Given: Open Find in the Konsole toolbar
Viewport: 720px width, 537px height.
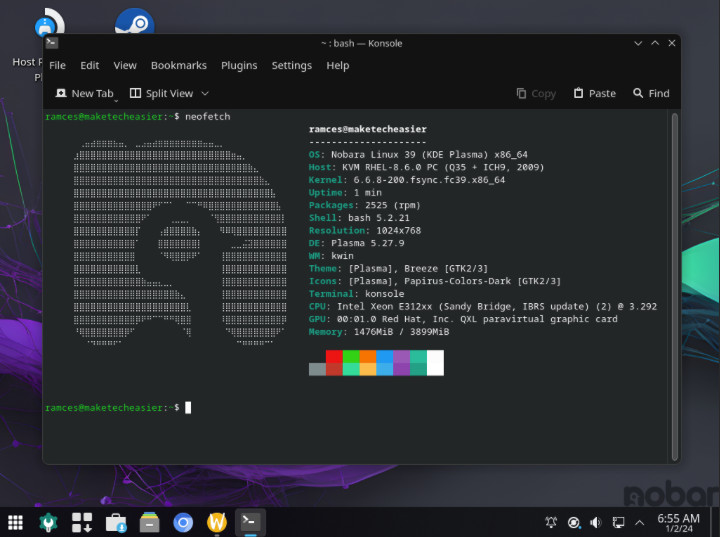Looking at the screenshot, I should point(651,93).
